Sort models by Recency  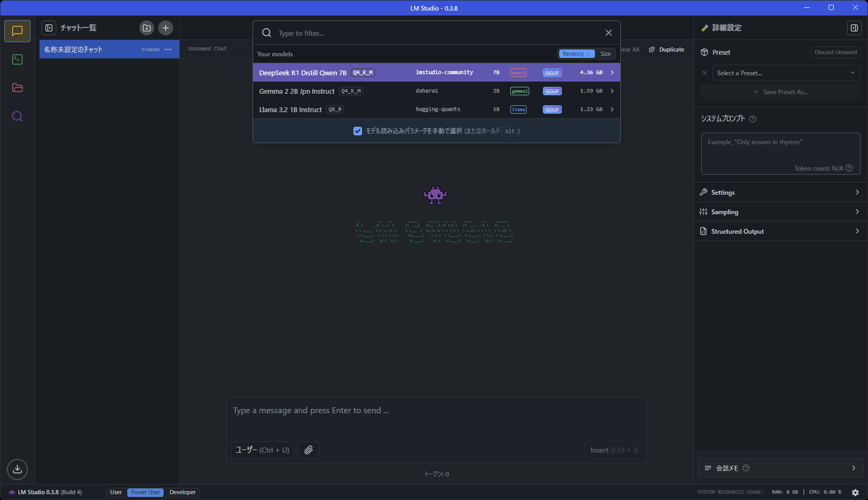click(577, 54)
